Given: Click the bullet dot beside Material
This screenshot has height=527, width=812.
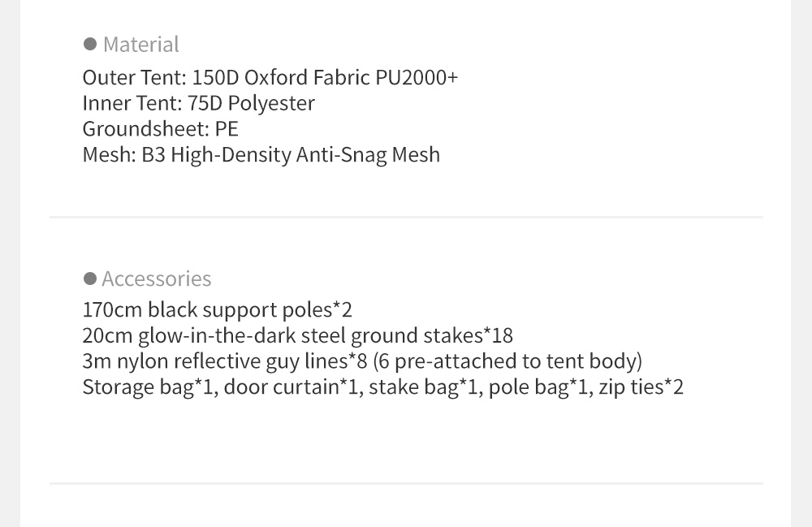Looking at the screenshot, I should click(90, 44).
